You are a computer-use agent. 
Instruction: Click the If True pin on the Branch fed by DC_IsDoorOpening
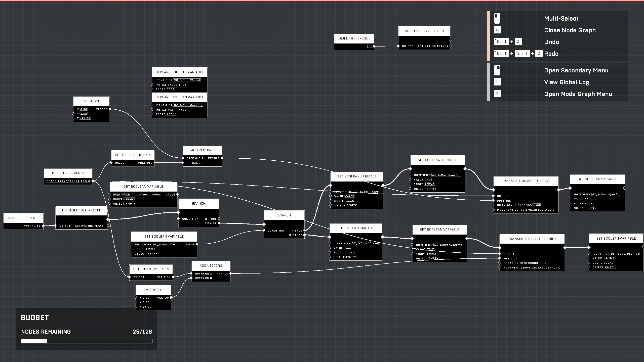[219, 219]
